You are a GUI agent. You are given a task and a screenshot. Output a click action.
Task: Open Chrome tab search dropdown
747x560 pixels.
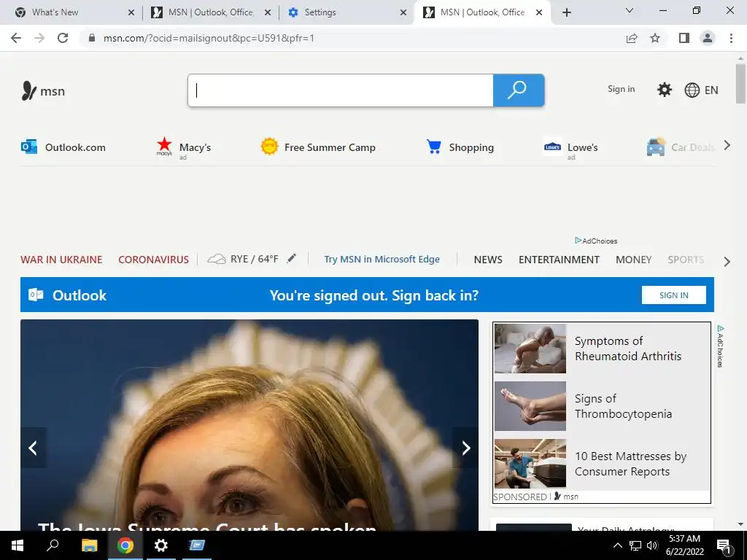pyautogui.click(x=630, y=10)
